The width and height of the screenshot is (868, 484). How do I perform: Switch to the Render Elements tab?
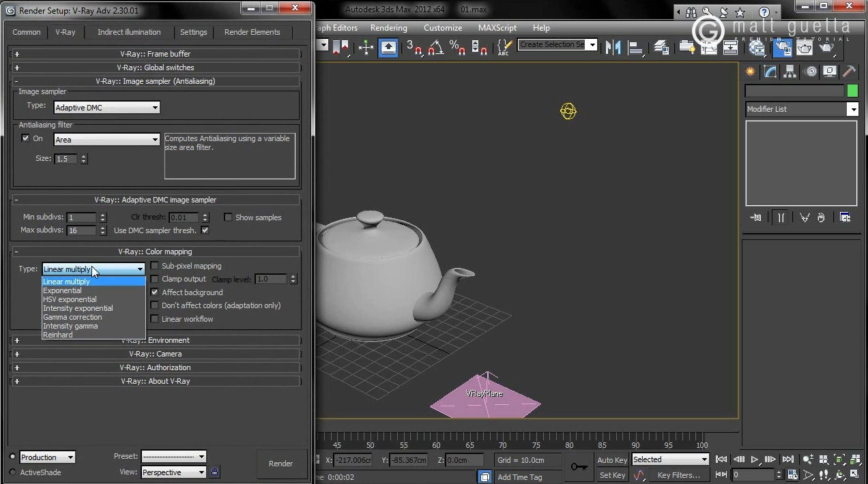pos(252,32)
